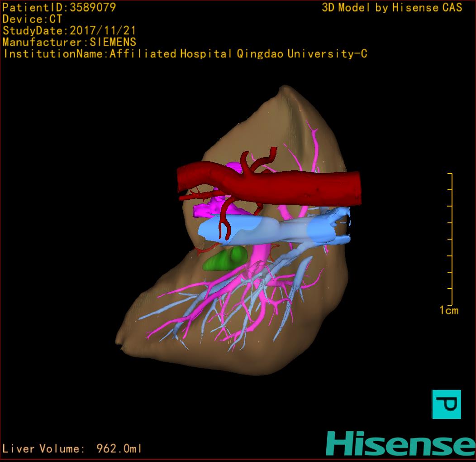Select the light blue vena cava
This screenshot has height=462, width=476.
(x=271, y=230)
